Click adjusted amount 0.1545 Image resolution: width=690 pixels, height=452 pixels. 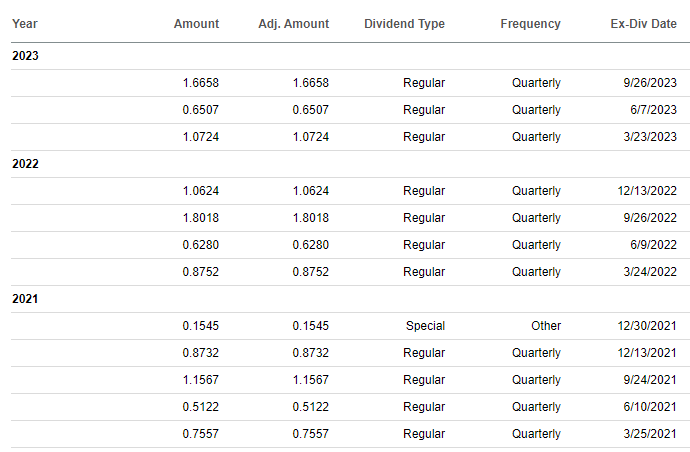pos(311,326)
